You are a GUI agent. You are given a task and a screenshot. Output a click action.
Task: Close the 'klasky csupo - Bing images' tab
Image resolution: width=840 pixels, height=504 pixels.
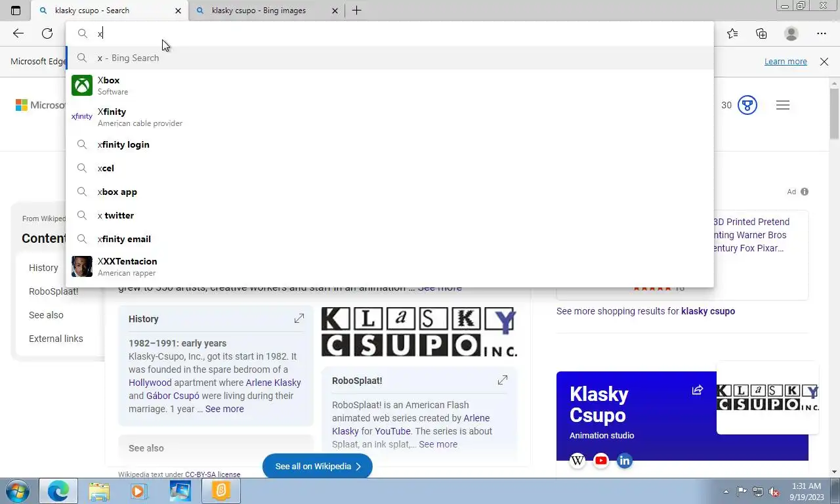click(335, 10)
